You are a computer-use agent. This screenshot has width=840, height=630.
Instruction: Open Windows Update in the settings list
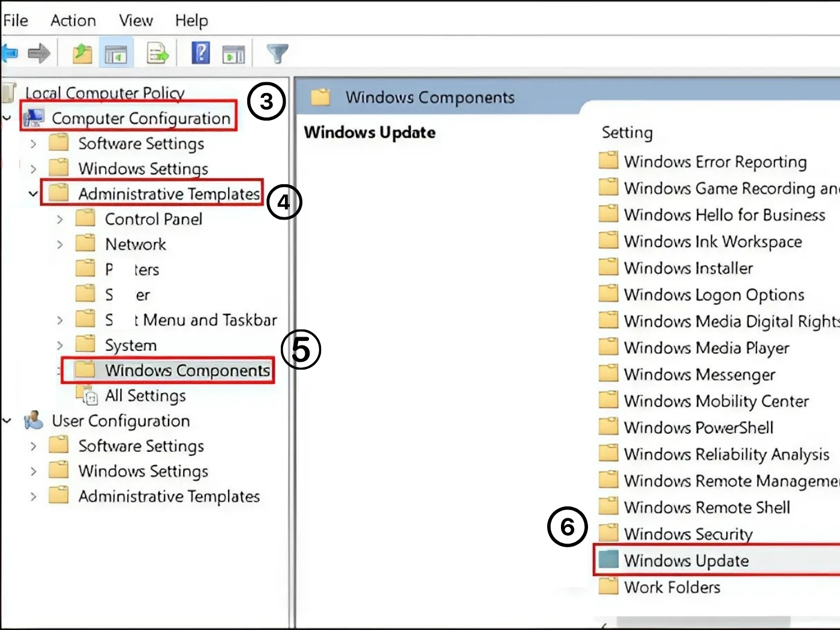pyautogui.click(x=686, y=560)
